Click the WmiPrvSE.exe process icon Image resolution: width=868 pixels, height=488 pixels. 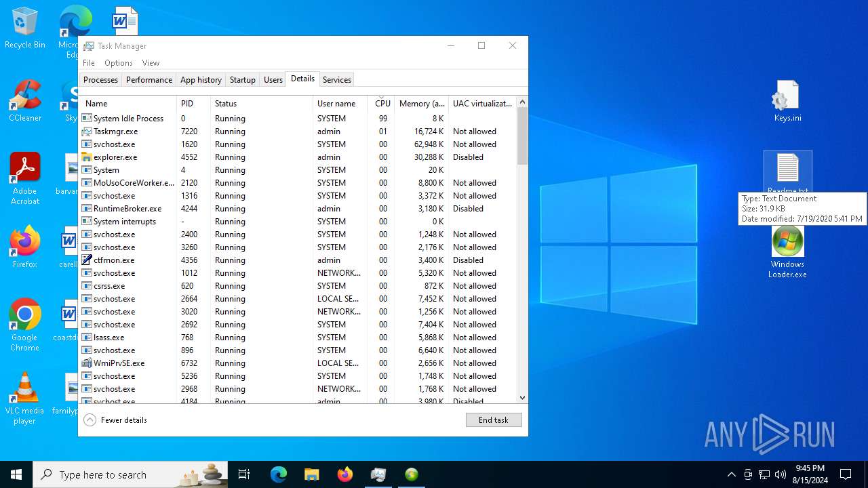(87, 363)
